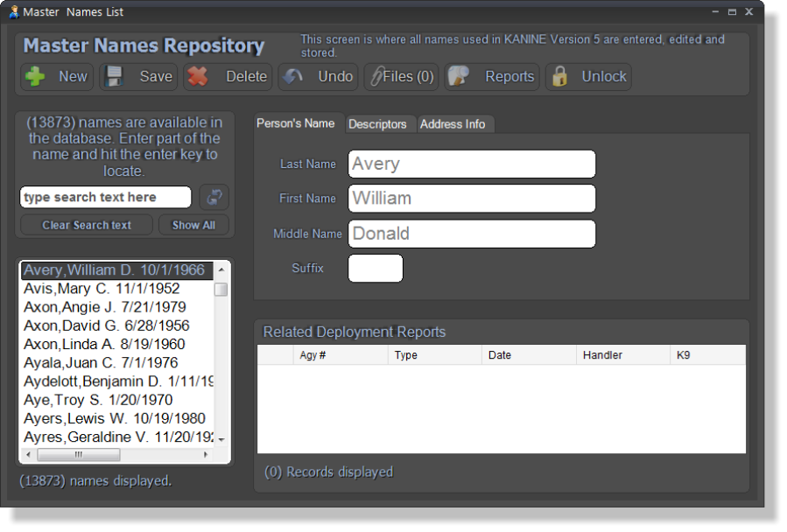
Task: Switch to the Person's Name tab
Action: [296, 123]
